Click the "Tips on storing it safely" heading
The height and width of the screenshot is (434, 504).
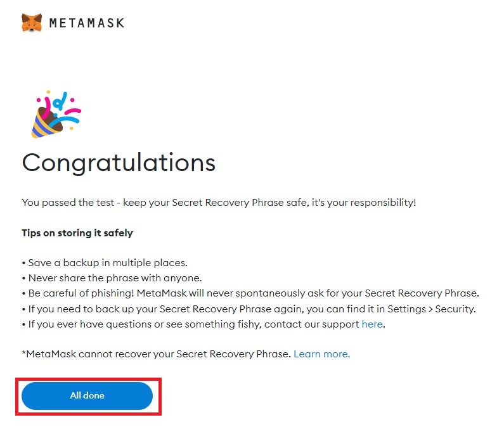click(x=77, y=233)
